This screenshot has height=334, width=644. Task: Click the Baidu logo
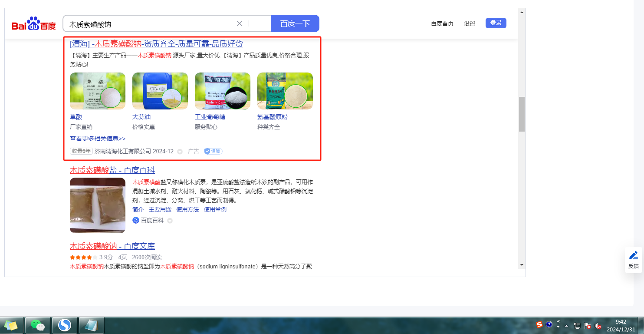pos(34,23)
